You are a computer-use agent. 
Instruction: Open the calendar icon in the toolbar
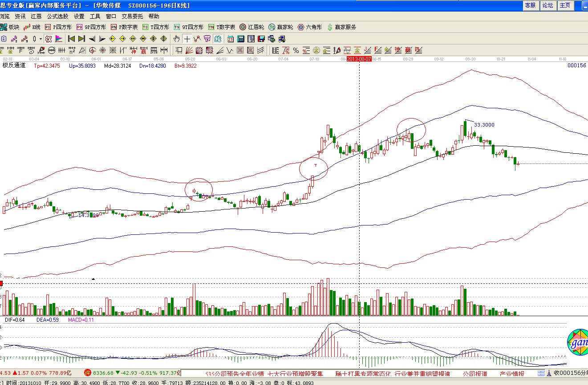coord(230,39)
